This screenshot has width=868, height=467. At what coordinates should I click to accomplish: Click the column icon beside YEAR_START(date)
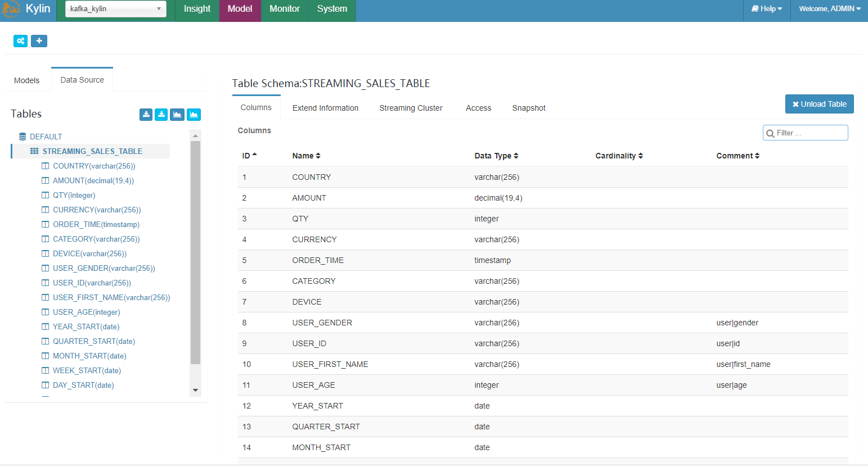(46, 327)
